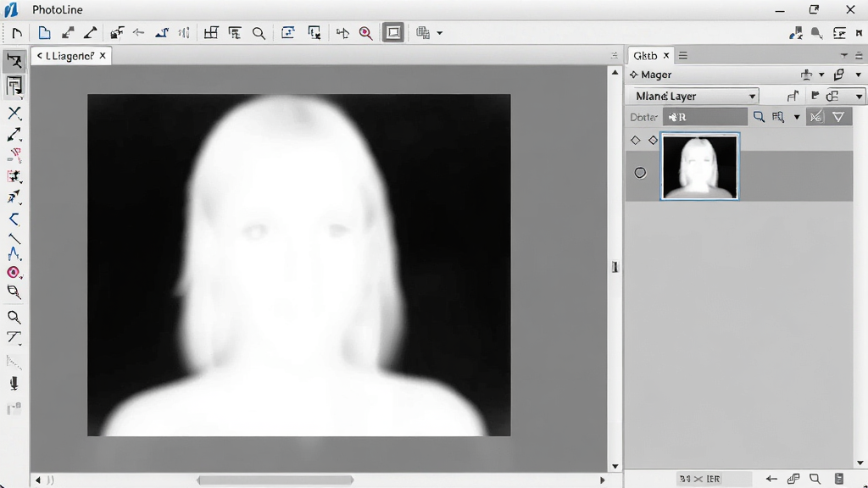Close the Liagerief document tab
The image size is (868, 488).
coord(103,56)
